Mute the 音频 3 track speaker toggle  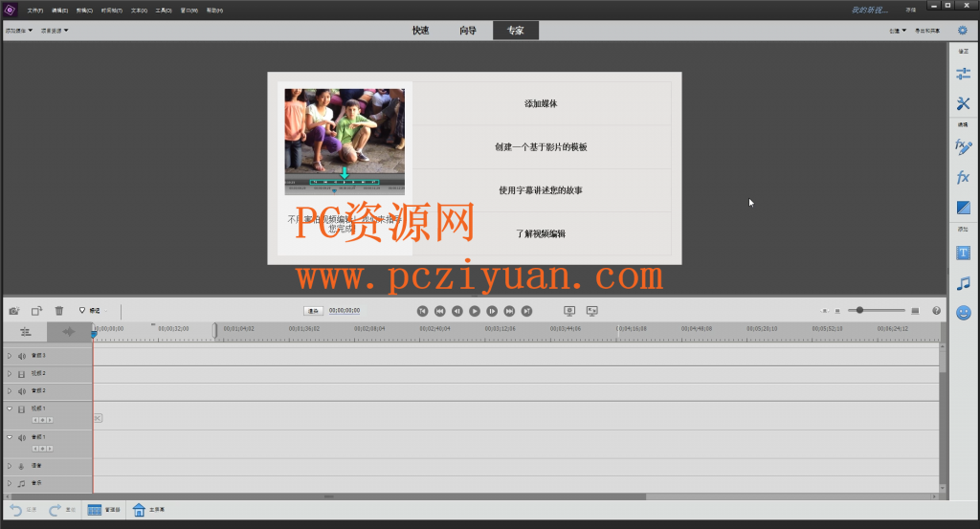pyautogui.click(x=22, y=356)
